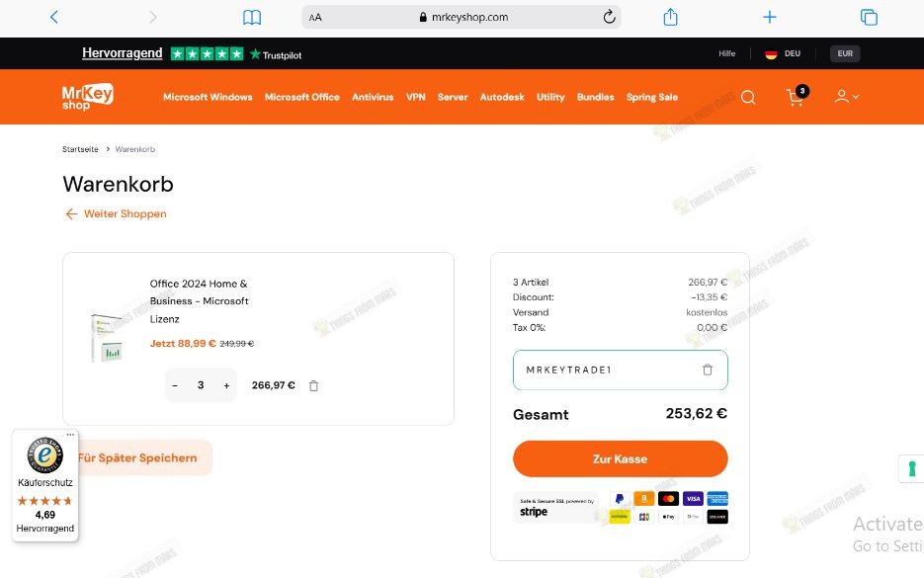This screenshot has width=924, height=578.
Task: Open the Spring Sale menu
Action: 652,97
